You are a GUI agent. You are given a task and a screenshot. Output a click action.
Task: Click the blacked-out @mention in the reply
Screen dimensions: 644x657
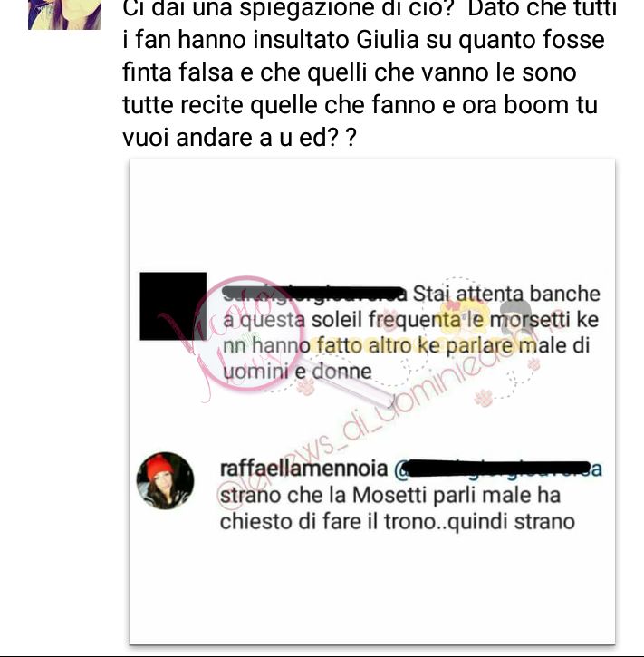(x=498, y=469)
